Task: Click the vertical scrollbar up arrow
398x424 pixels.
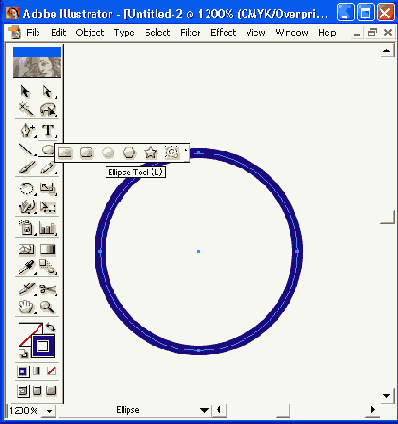Action: click(387, 51)
